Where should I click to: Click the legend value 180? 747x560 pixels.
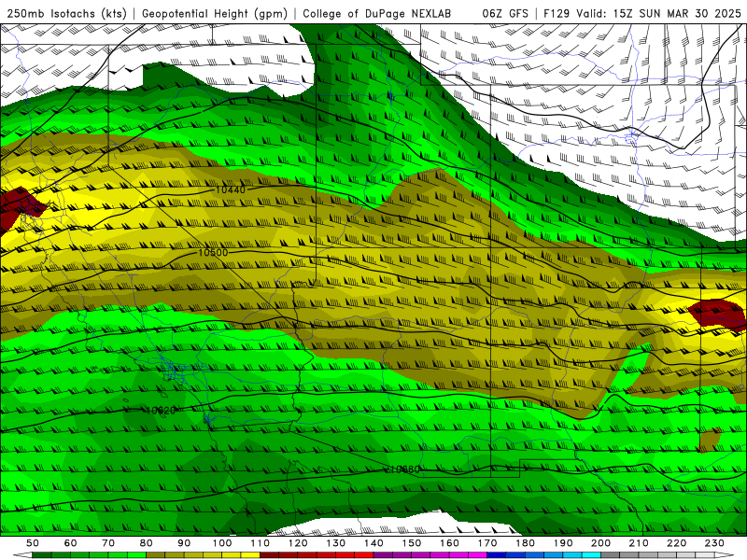coord(525,543)
